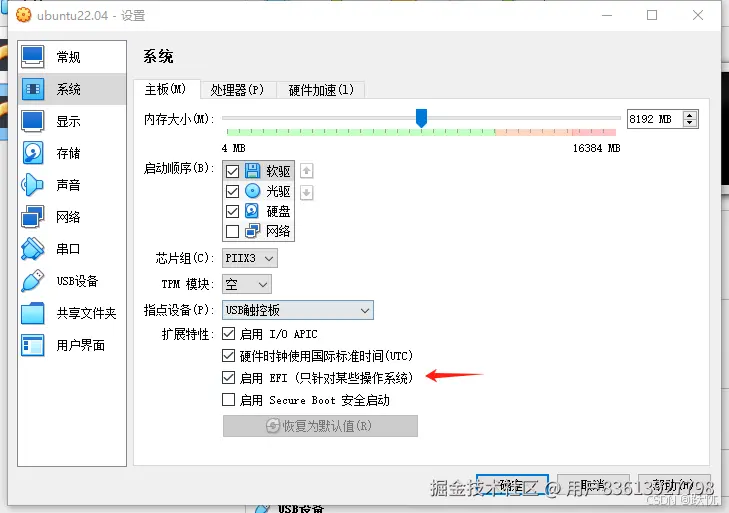Move boot item down with arrow
This screenshot has width=729, height=513.
point(306,192)
